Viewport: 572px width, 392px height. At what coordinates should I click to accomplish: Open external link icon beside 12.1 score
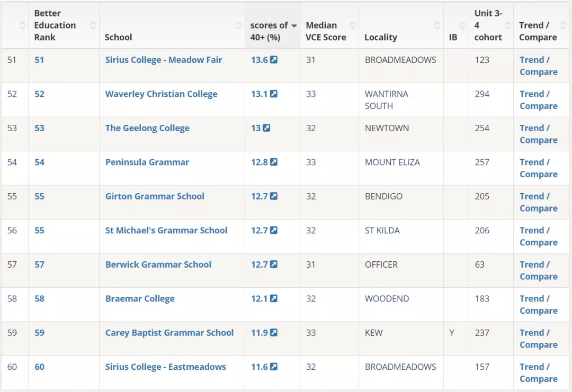(274, 299)
